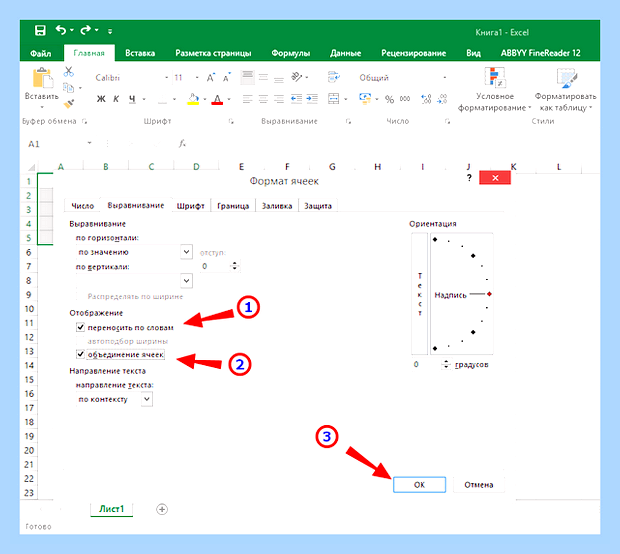
Task: Undo the last action
Action: coord(61,30)
